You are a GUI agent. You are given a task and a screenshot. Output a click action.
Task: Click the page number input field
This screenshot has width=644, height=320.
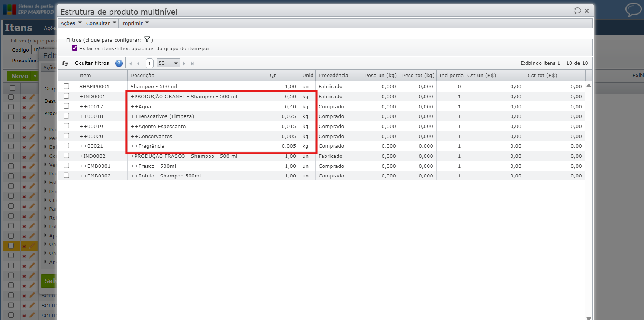pos(149,63)
